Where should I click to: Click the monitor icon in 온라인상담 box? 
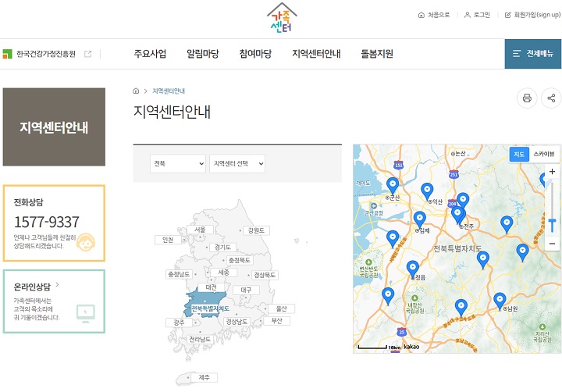point(86,313)
